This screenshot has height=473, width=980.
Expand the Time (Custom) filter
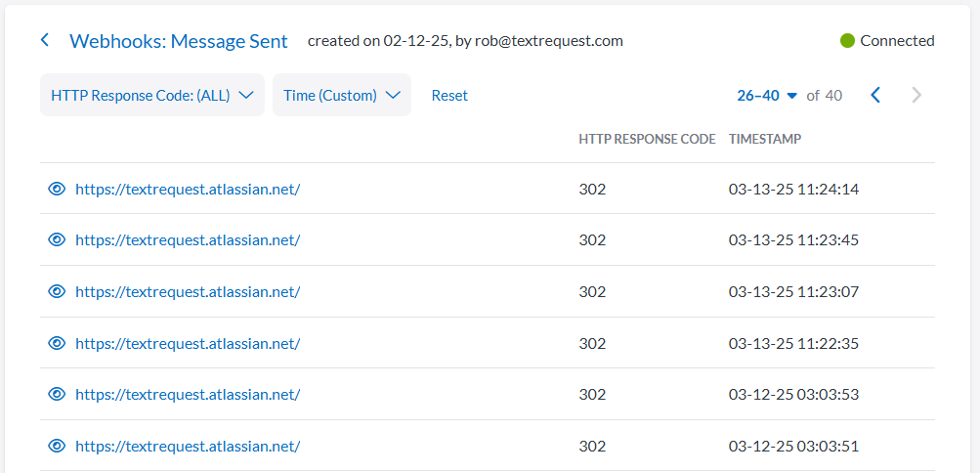[341, 95]
